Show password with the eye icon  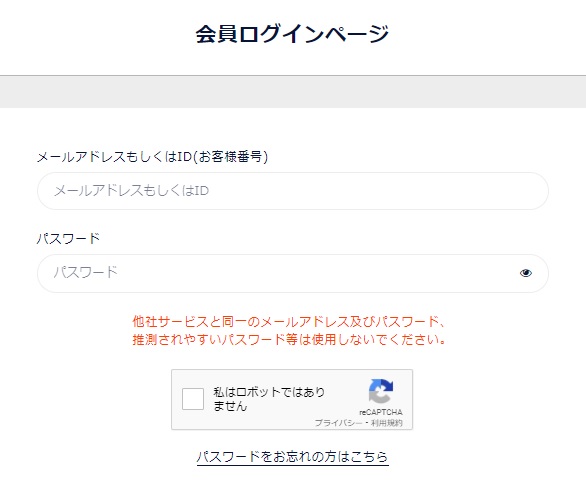[525, 273]
